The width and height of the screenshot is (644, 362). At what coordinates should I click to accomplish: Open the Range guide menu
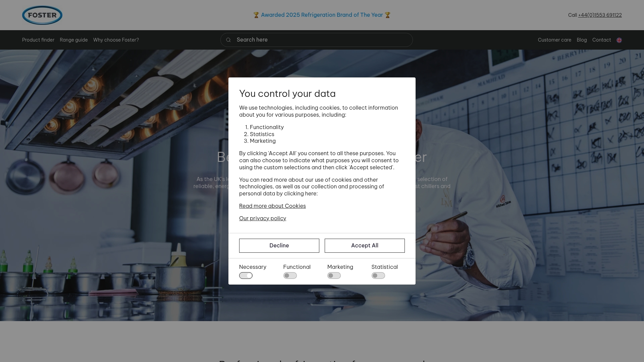[x=73, y=40]
